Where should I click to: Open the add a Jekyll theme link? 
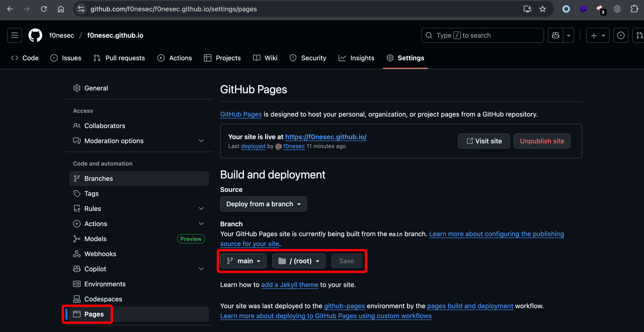pos(289,284)
